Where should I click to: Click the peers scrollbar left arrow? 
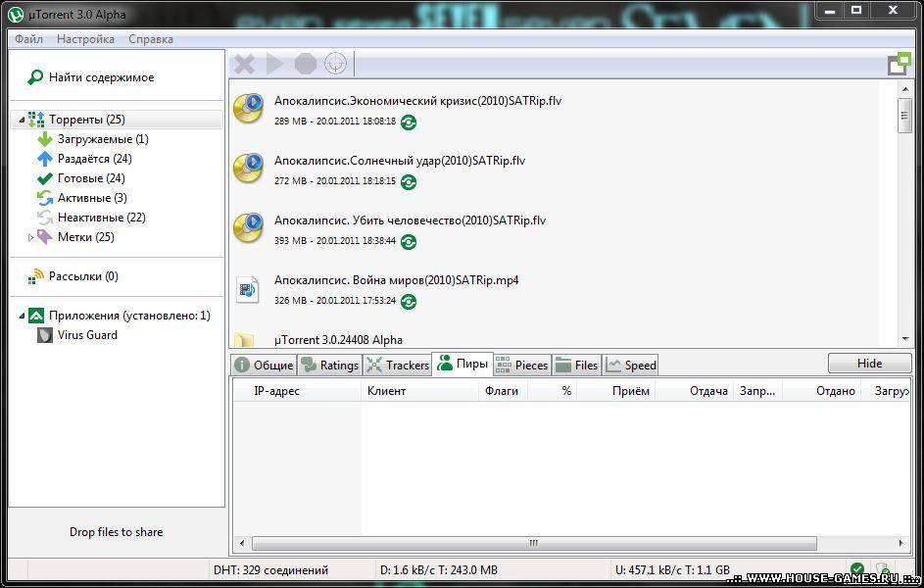coord(242,543)
